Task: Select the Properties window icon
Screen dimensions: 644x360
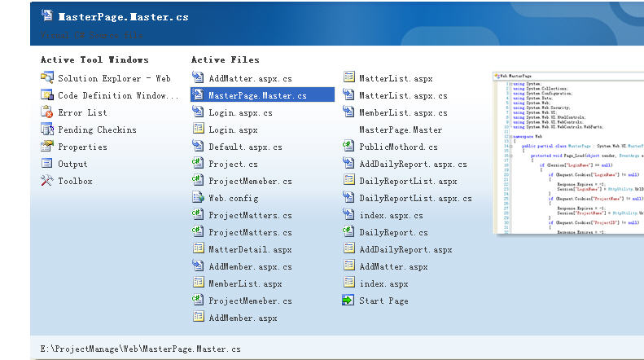Action: tap(47, 146)
